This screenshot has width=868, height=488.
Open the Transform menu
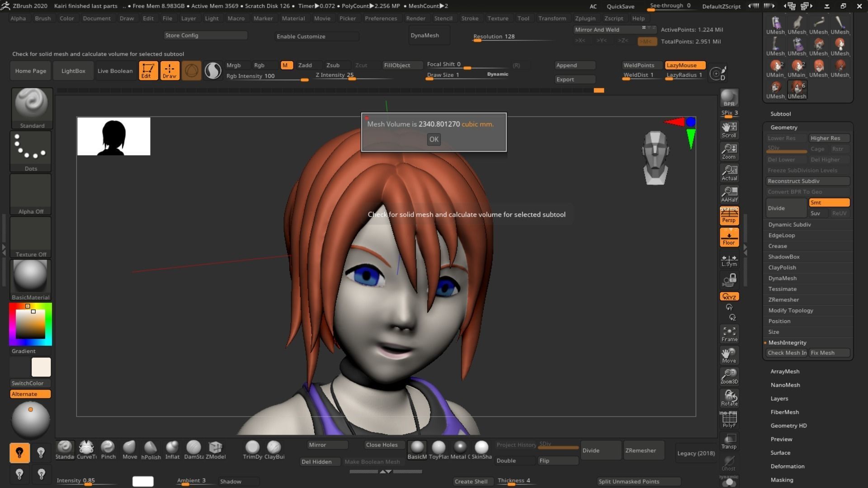point(552,18)
